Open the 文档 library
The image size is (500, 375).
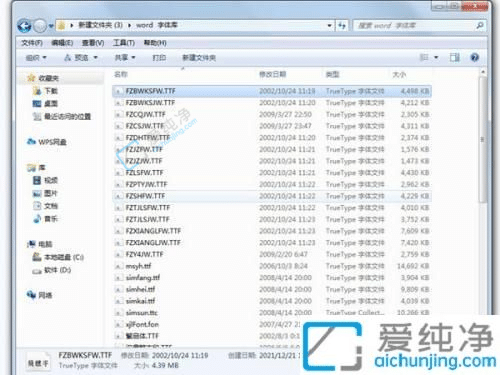tap(51, 206)
